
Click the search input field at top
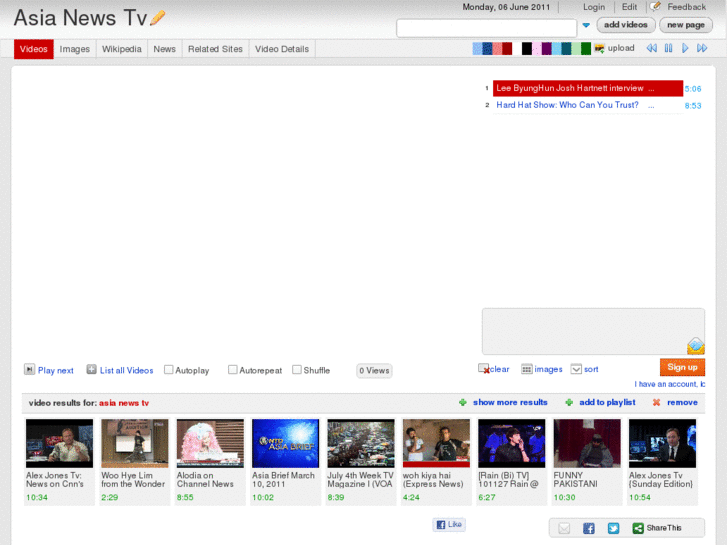point(486,28)
